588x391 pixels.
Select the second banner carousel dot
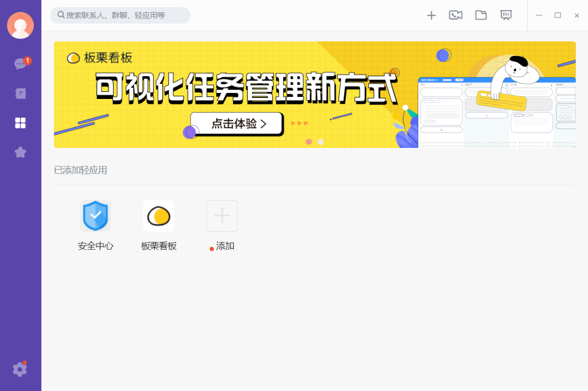click(x=321, y=141)
